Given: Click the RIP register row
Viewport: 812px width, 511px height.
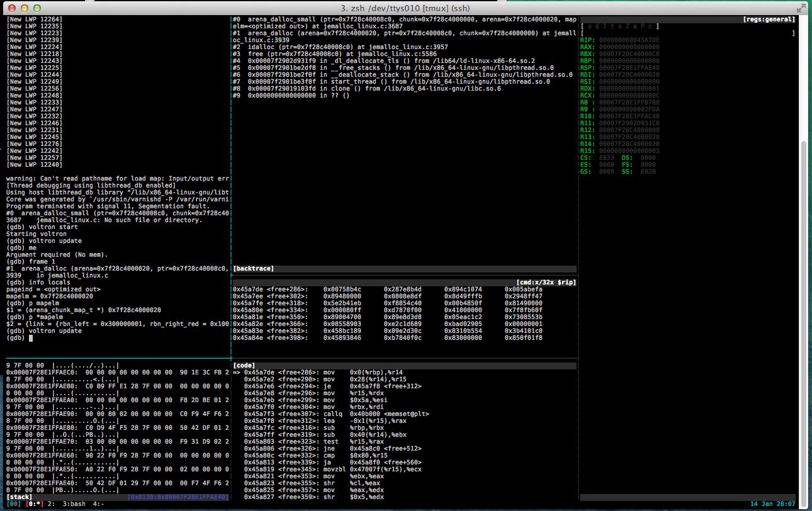Looking at the screenshot, I should 620,40.
